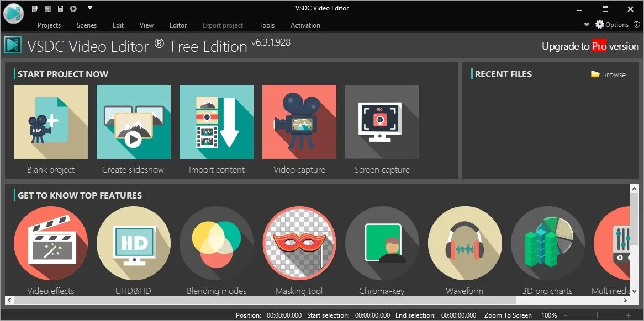Launch the Create slideshow wizard
This screenshot has height=321, width=644.
point(134,122)
